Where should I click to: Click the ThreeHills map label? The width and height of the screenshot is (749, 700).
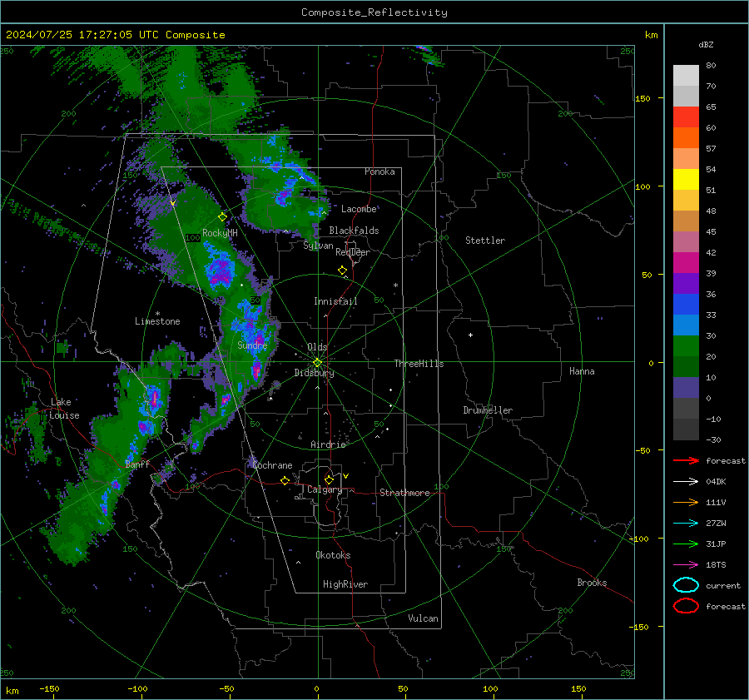419,364
